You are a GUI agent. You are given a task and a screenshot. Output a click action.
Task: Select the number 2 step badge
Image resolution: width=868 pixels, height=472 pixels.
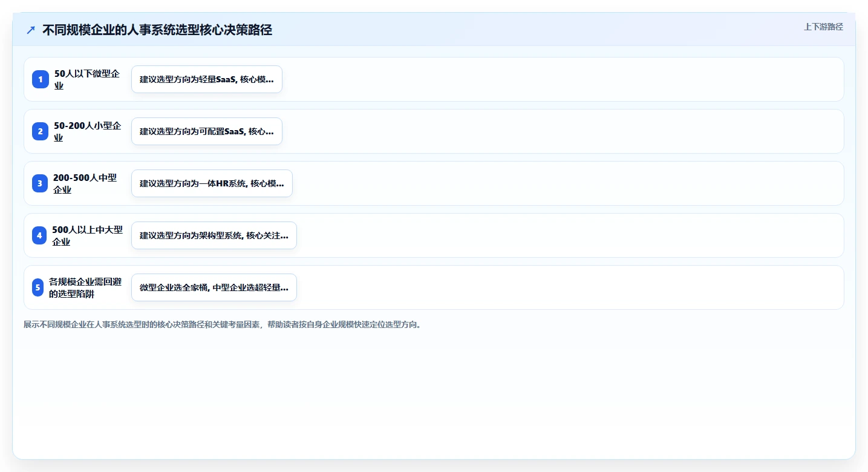click(40, 131)
